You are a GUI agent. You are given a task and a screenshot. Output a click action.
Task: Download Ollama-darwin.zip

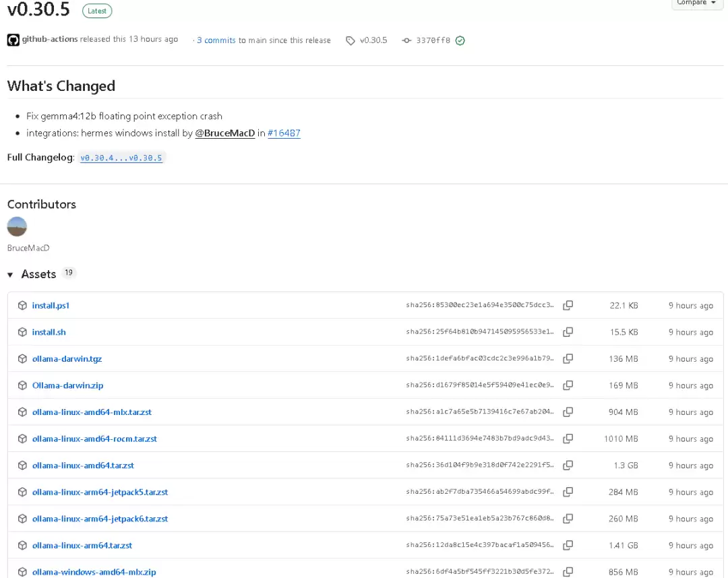(68, 385)
